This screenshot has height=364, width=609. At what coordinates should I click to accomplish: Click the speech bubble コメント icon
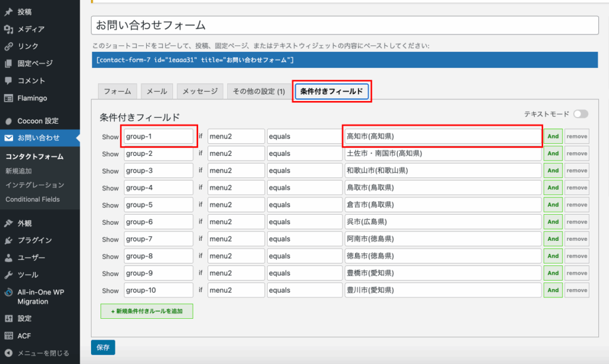[8, 81]
